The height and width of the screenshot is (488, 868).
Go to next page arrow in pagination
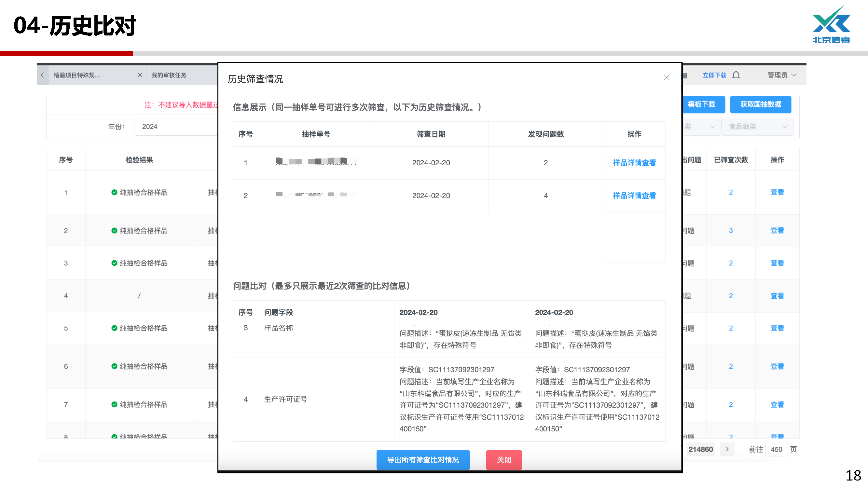[727, 449]
